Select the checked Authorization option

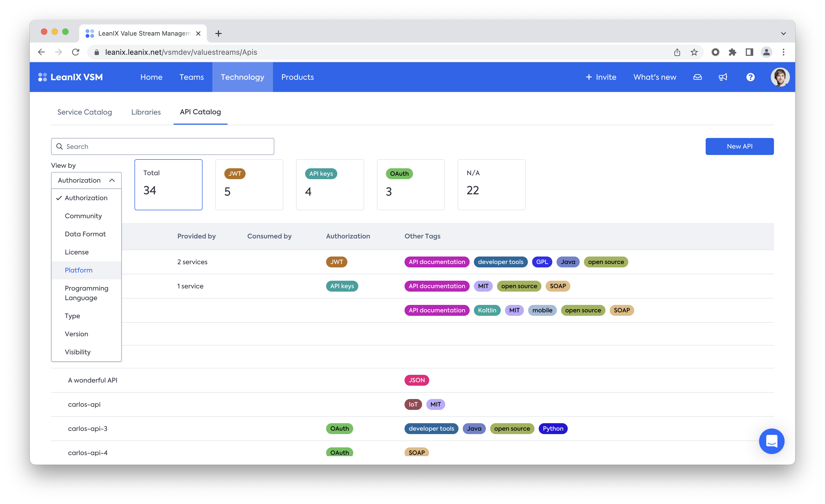tap(86, 198)
